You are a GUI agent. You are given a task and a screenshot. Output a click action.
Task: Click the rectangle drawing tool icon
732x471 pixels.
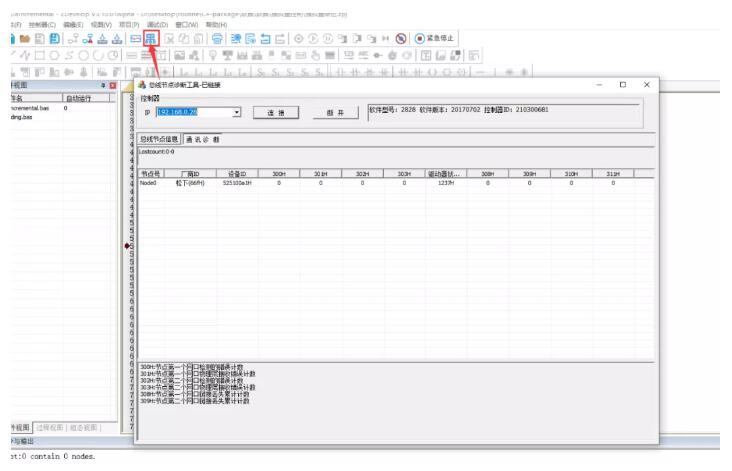click(x=40, y=56)
